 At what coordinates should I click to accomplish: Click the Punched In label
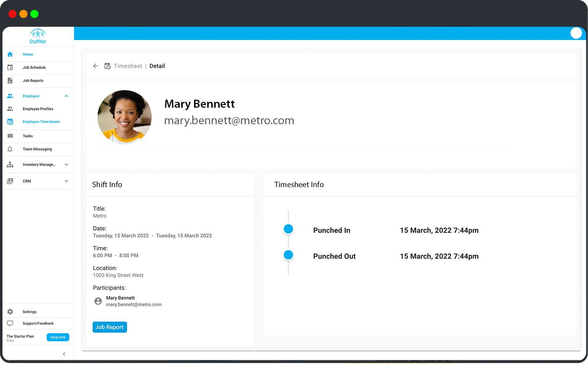(332, 230)
